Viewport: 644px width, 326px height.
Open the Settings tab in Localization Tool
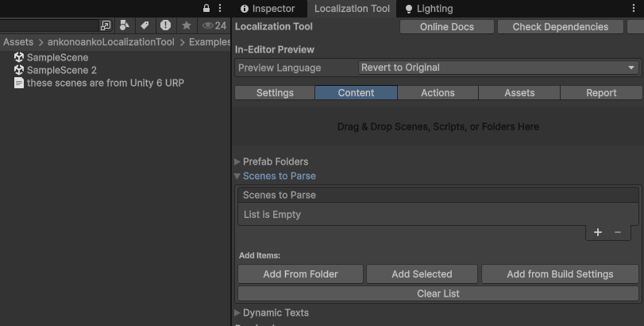(275, 93)
